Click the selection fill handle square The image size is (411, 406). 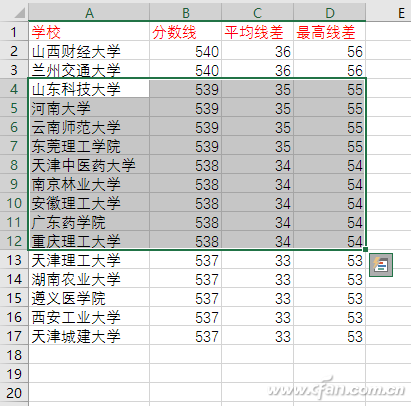pyautogui.click(x=366, y=249)
